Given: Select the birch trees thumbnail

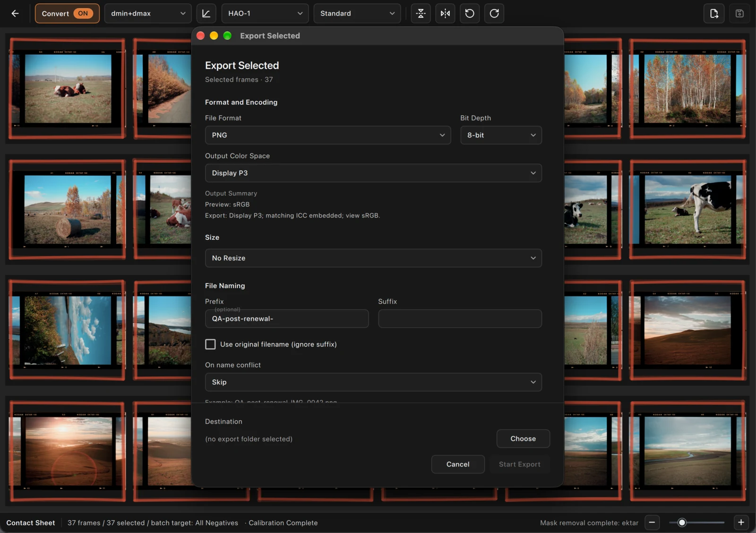Looking at the screenshot, I should 688,89.
